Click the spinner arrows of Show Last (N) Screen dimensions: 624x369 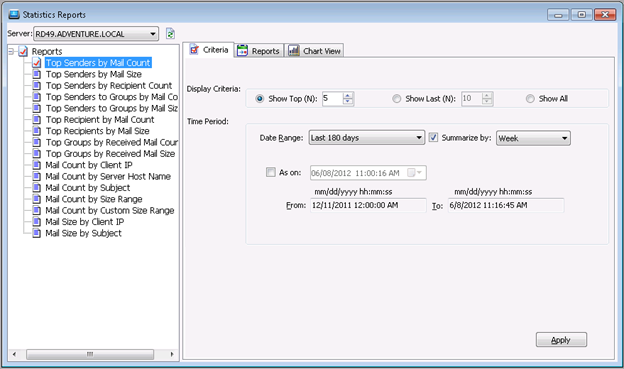click(x=487, y=98)
